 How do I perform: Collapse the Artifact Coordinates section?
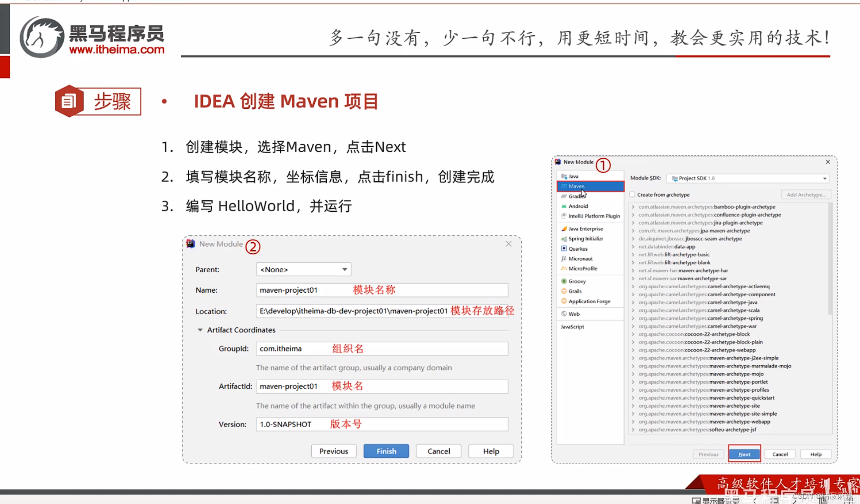[x=200, y=330]
